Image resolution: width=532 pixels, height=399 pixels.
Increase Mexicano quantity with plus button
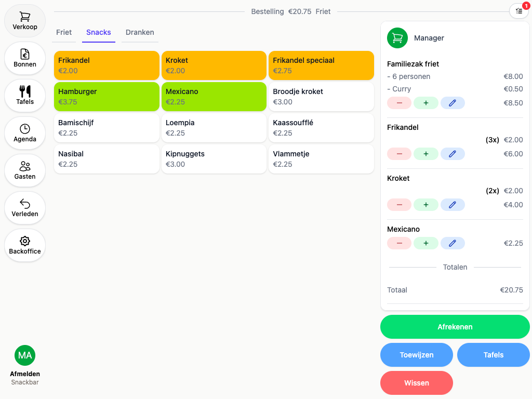[x=426, y=243]
